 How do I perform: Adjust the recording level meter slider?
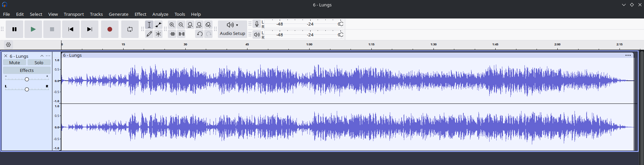click(x=340, y=24)
